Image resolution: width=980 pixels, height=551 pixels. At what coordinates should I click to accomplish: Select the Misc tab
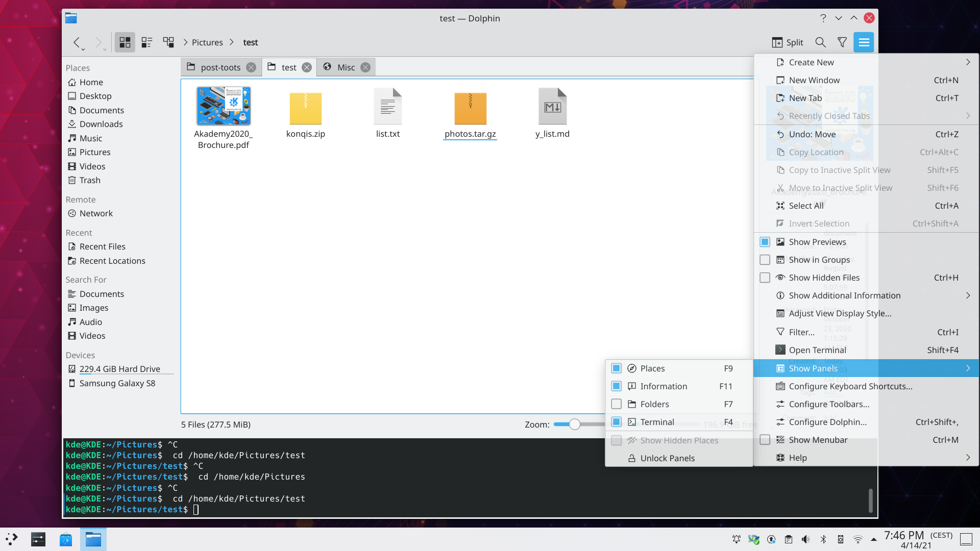click(347, 67)
